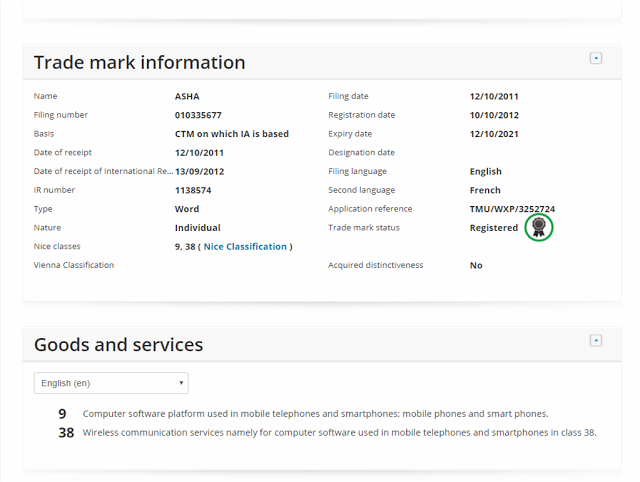Click the expiry date 12/10/2021
640x482 pixels.
coord(494,134)
